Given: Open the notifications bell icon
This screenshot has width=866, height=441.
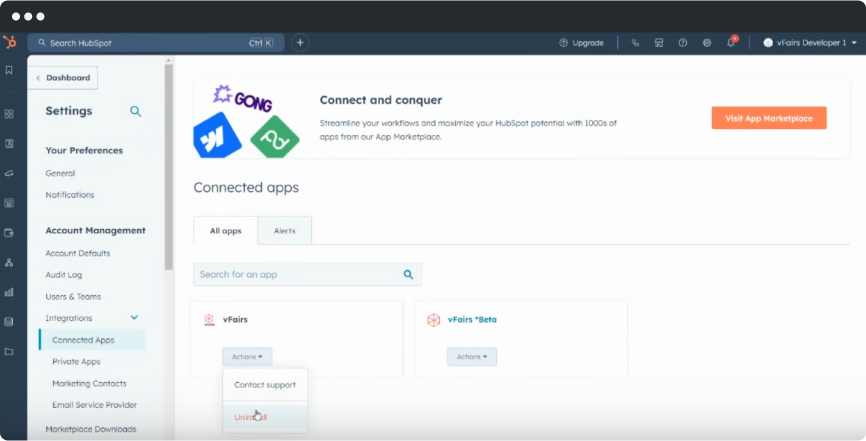Looking at the screenshot, I should click(731, 43).
